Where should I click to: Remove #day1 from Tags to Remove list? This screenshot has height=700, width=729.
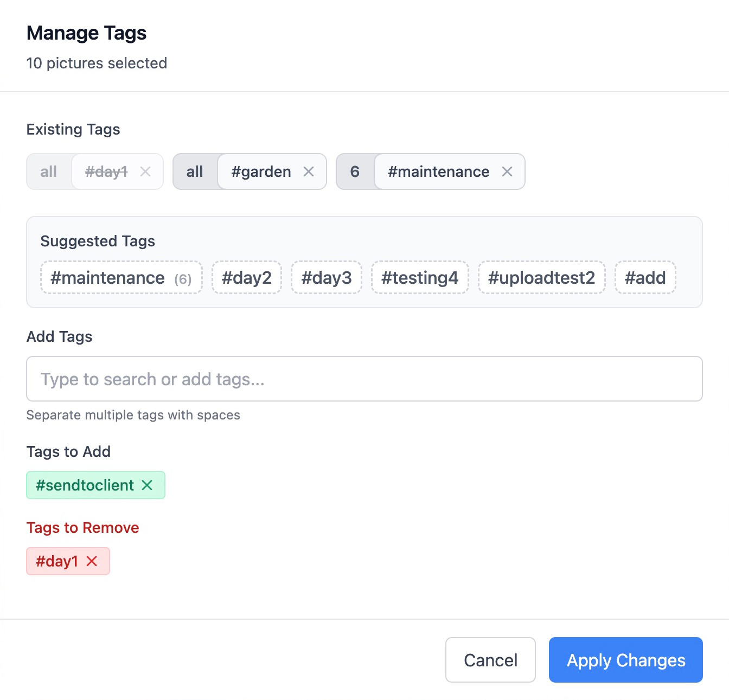pyautogui.click(x=91, y=561)
